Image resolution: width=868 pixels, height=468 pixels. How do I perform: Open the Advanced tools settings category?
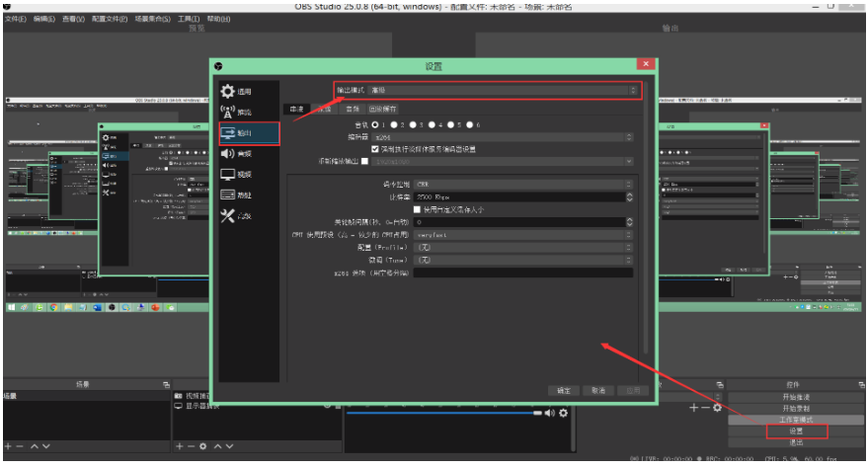(x=227, y=216)
